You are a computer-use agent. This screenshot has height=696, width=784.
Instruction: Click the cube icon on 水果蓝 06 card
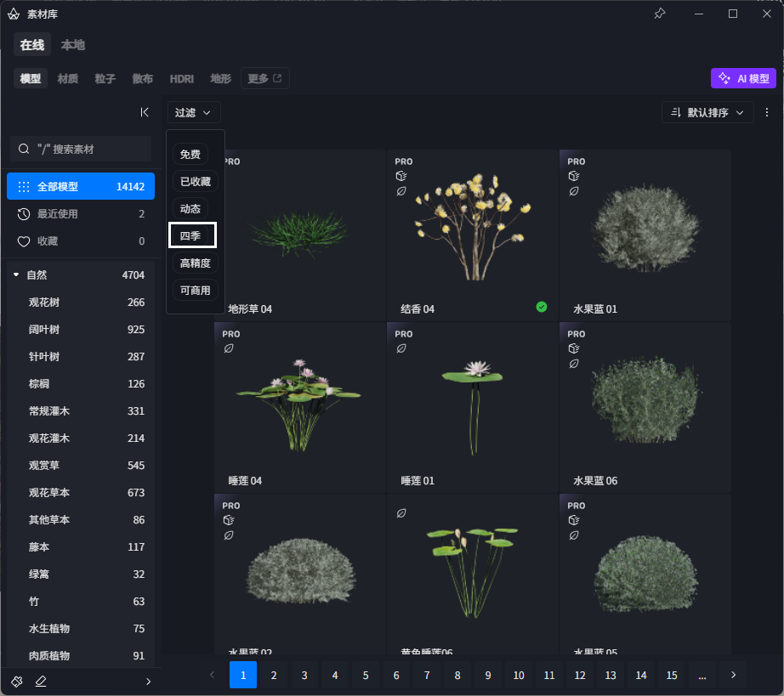point(573,348)
